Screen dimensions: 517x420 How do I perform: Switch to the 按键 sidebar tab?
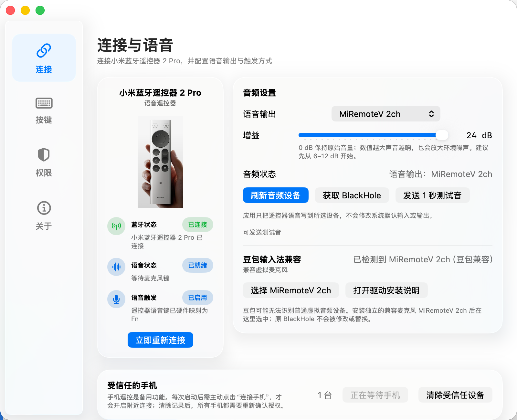(x=44, y=111)
